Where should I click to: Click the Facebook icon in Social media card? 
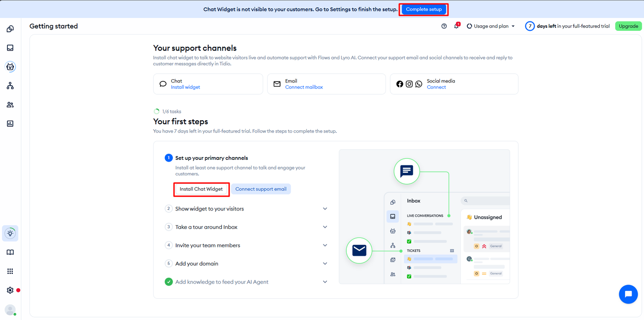click(x=399, y=84)
